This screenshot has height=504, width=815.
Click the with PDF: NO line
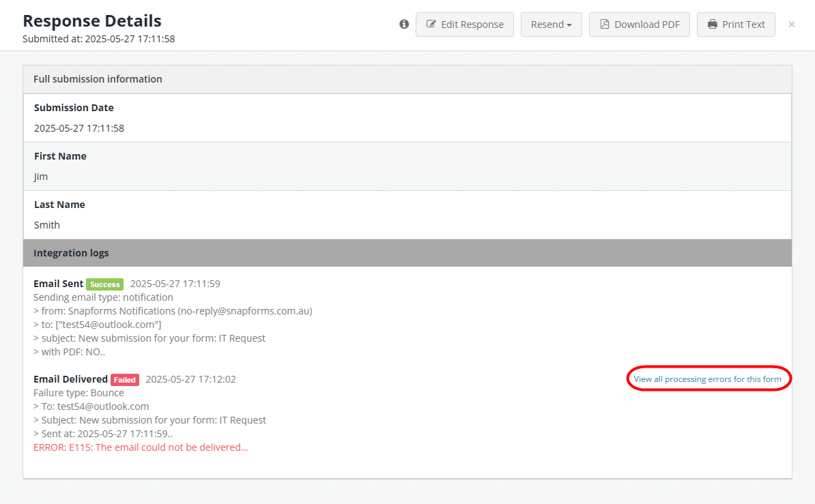[x=69, y=352]
